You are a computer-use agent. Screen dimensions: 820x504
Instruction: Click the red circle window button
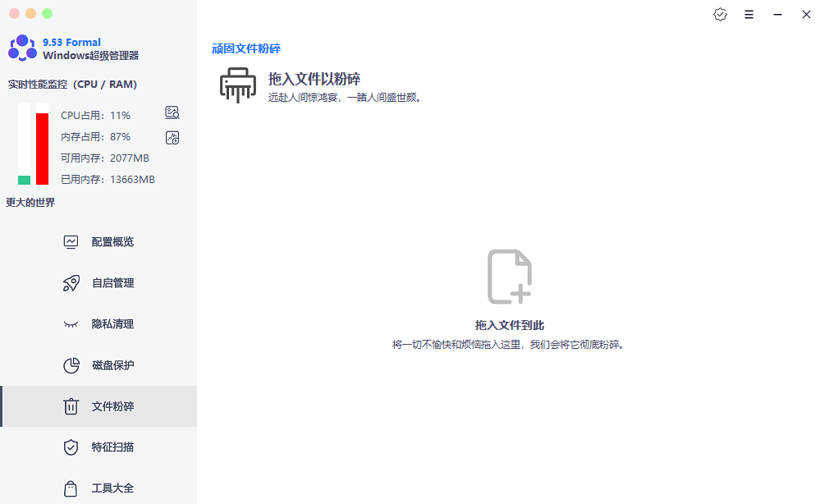[x=15, y=14]
